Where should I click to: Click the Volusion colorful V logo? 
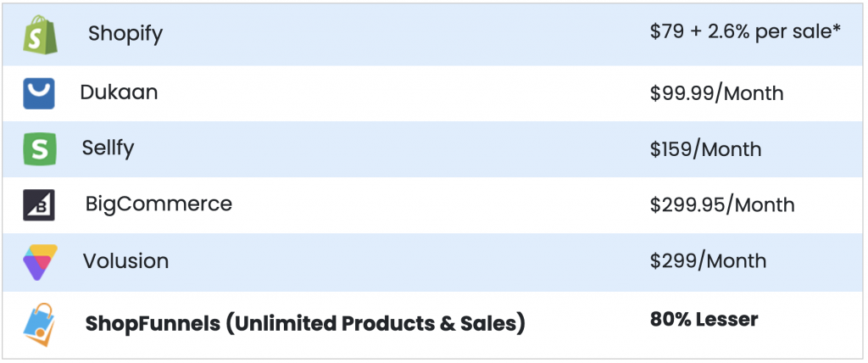tap(40, 261)
